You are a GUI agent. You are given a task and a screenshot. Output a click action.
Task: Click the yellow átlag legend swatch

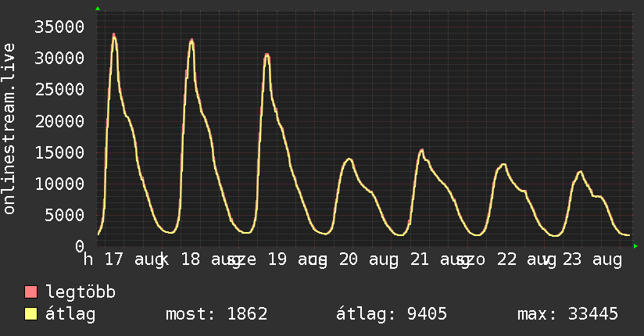click(30, 314)
